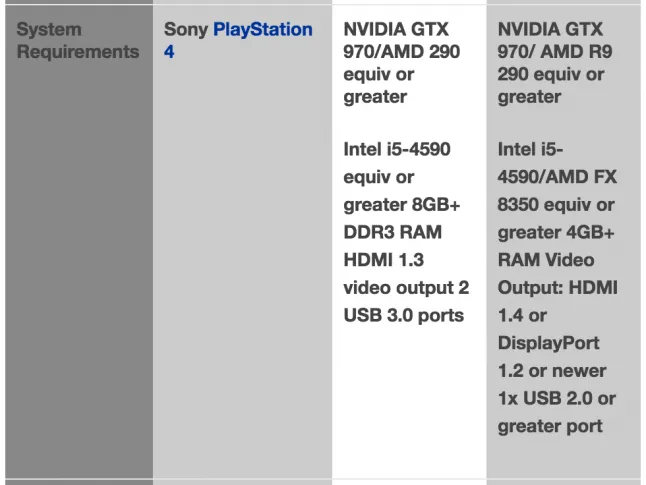Click the word Sony before PlayStation link
Viewport: 646px width, 485px height.
click(x=186, y=30)
